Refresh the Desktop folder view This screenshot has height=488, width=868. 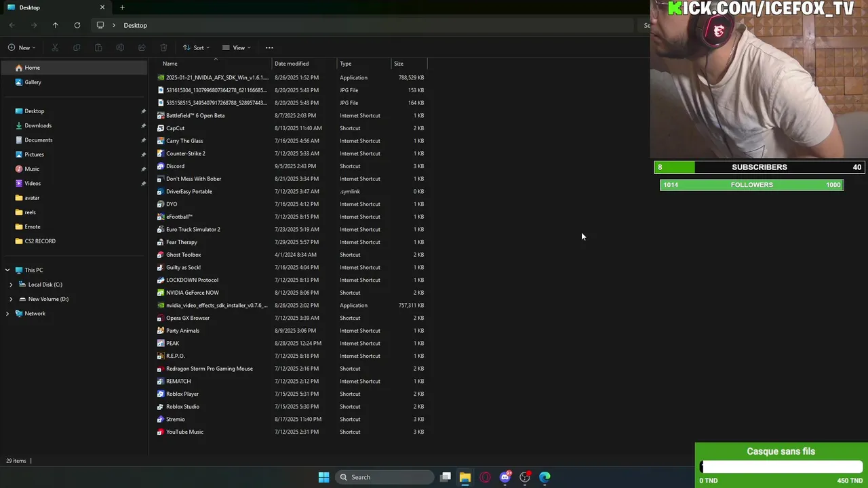point(77,25)
